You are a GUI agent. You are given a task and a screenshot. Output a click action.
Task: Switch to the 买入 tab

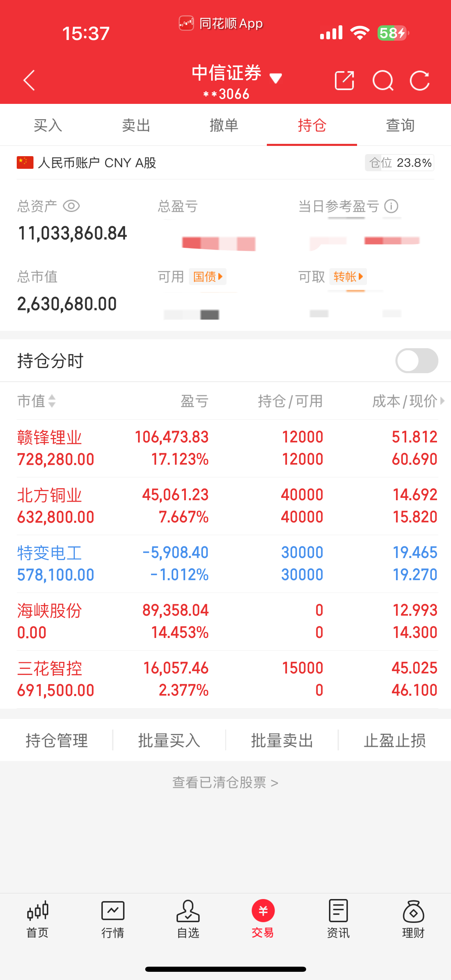47,125
